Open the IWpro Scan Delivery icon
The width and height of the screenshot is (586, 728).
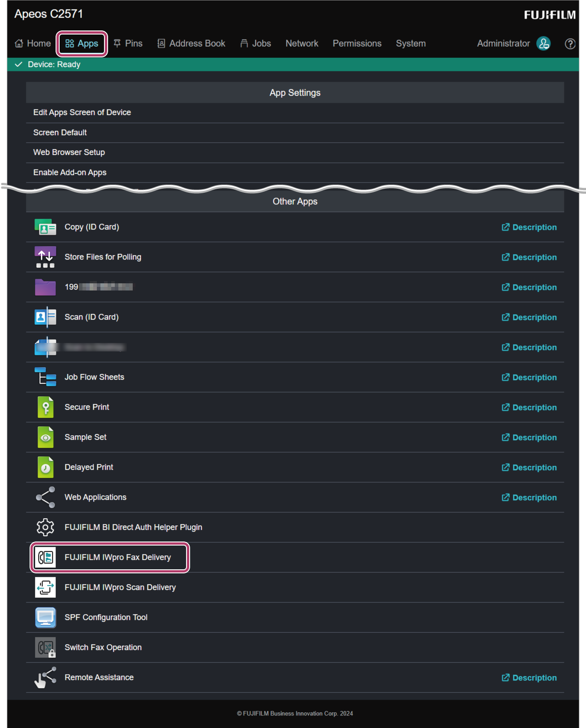45,587
